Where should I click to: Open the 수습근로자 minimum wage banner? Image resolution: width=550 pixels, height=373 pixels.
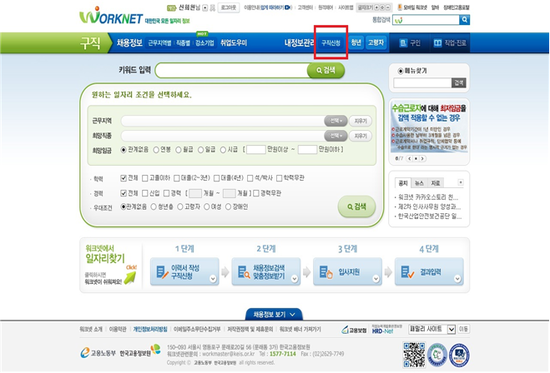click(x=429, y=127)
